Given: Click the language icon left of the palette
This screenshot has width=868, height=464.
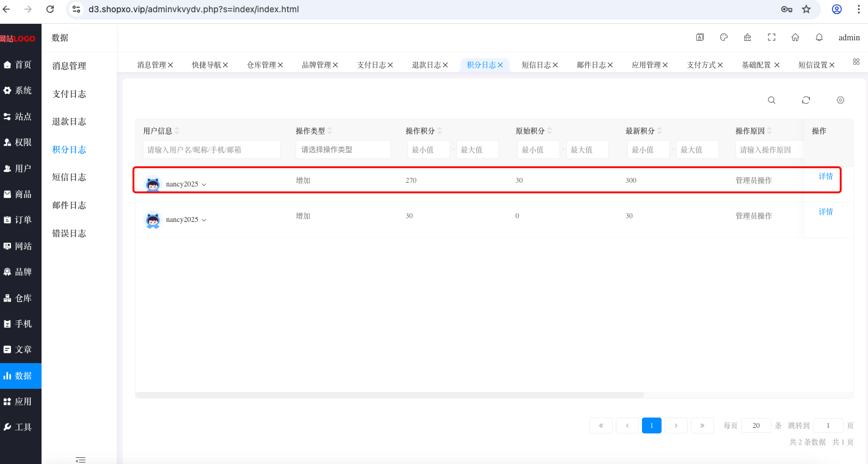Looking at the screenshot, I should [x=700, y=37].
